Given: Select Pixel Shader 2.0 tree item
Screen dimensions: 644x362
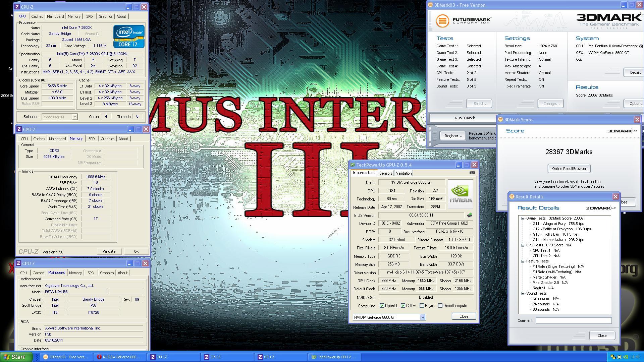Looking at the screenshot, I should click(550, 283).
